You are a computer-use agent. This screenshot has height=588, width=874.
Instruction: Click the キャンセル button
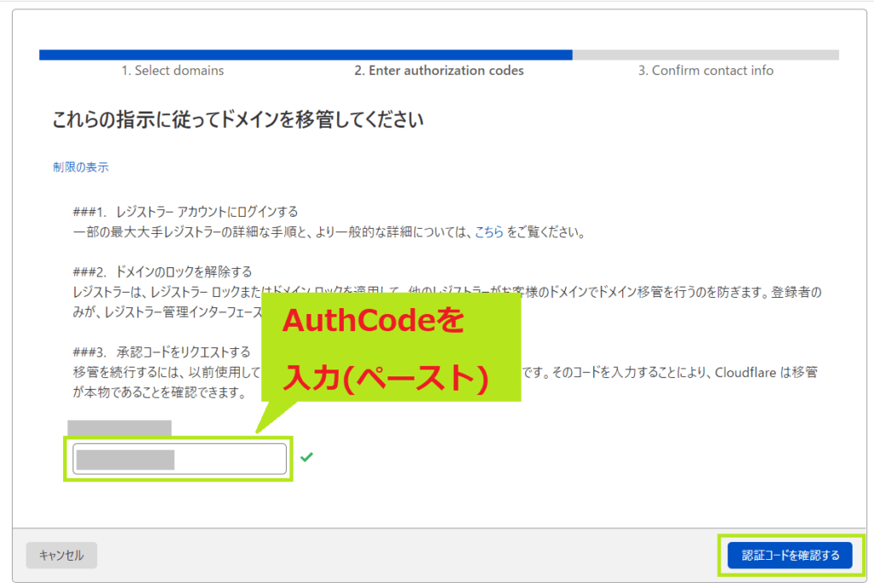point(61,555)
